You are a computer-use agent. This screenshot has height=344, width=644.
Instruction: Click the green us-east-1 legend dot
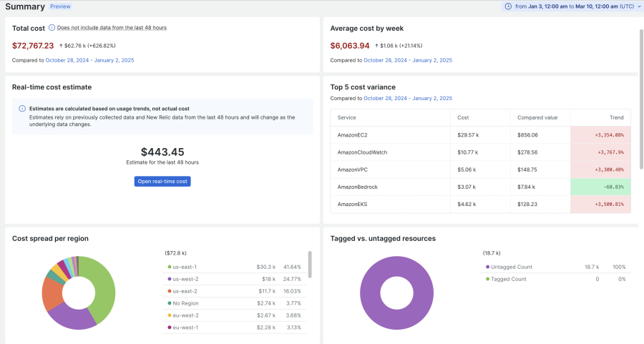click(169, 267)
